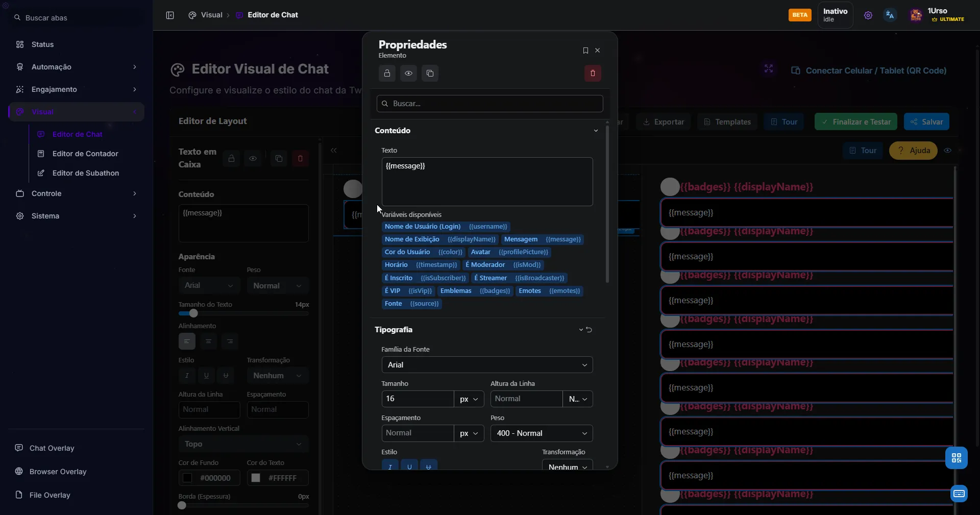Image resolution: width=980 pixels, height=515 pixels.
Task: Toggle italic style in Tipografia
Action: (390, 466)
